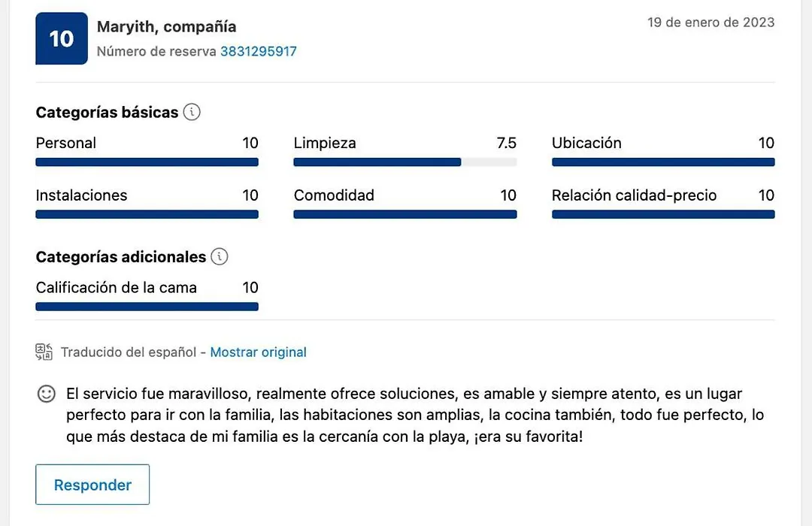Screen dimensions: 812x526
Task: Click the Categorías adicionales heading
Action: point(120,257)
